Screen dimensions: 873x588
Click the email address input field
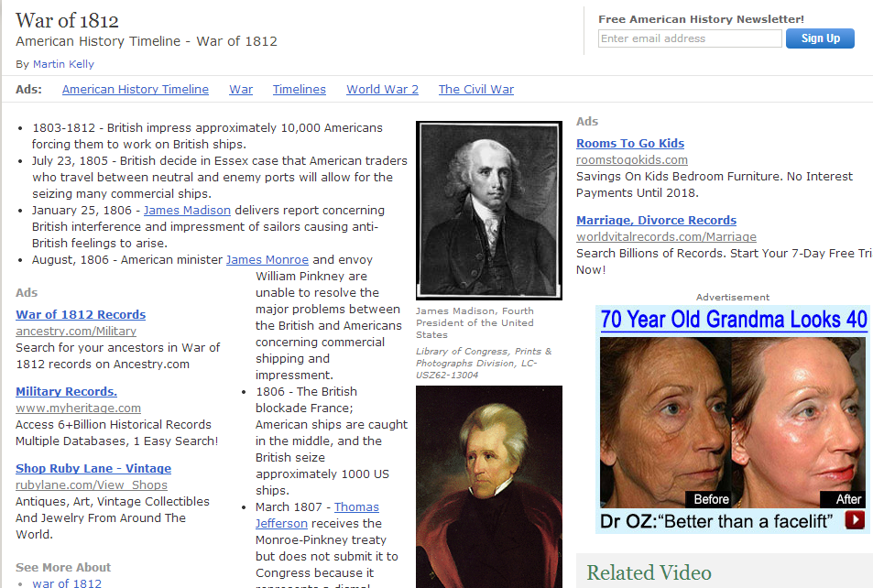(x=690, y=38)
